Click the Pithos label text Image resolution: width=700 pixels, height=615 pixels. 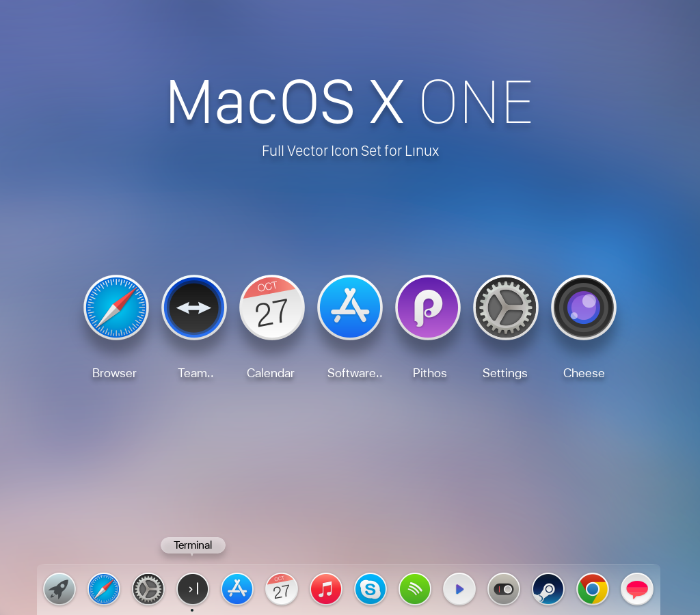click(429, 373)
